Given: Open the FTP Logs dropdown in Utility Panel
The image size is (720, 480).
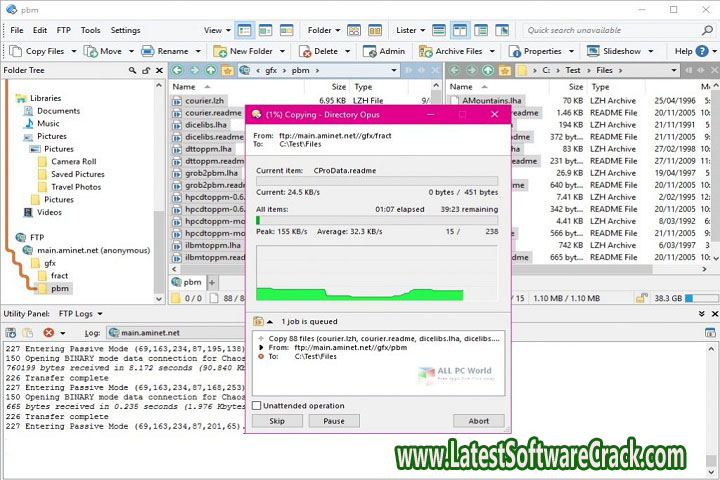Looking at the screenshot, I should tap(99, 314).
